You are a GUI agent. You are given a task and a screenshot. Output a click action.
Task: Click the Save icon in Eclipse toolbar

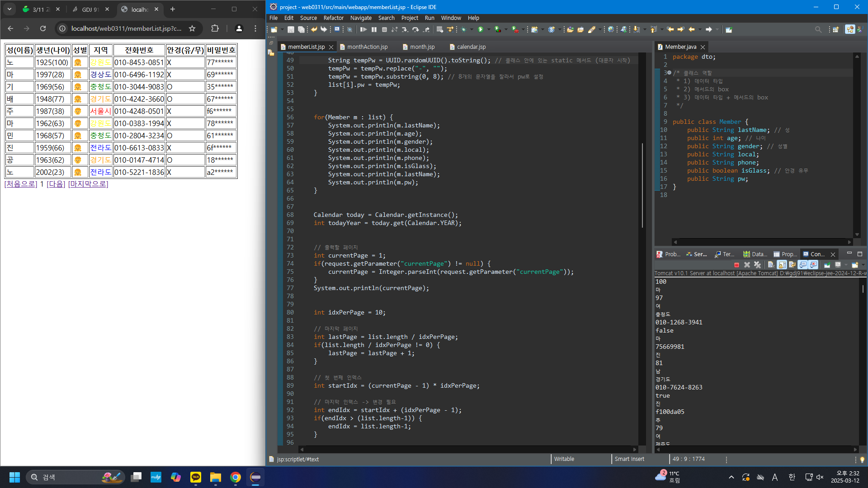click(x=291, y=29)
